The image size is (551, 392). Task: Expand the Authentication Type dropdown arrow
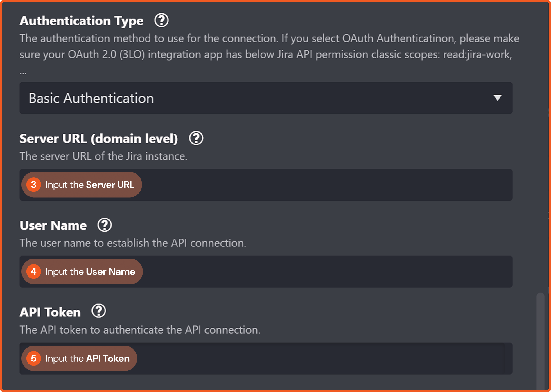pos(497,98)
